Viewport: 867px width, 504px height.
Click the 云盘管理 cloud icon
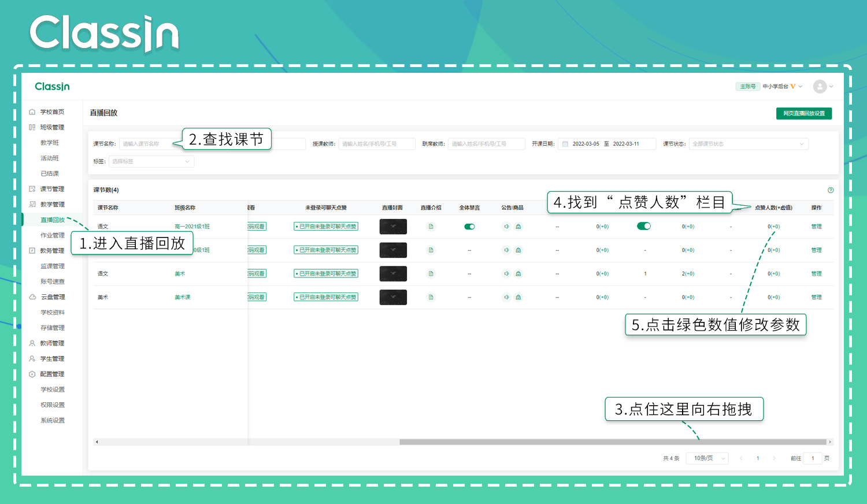pyautogui.click(x=32, y=297)
